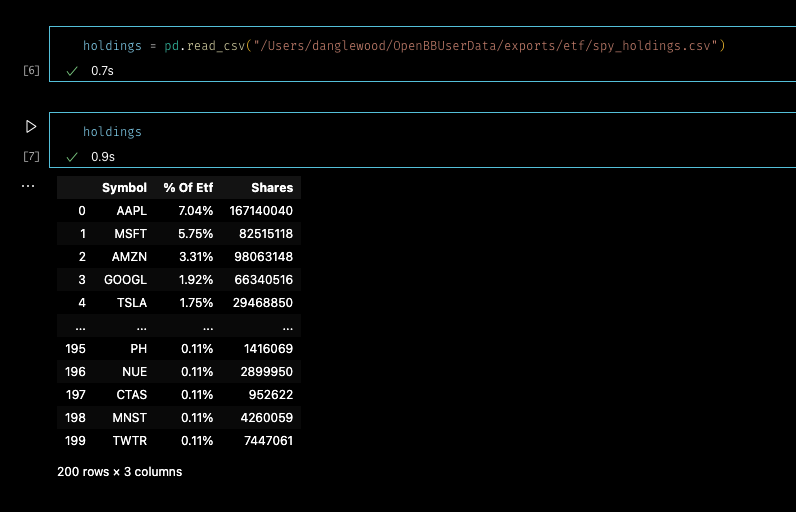The width and height of the screenshot is (796, 512).
Task: Click shares value 98063148
Action: pos(263,257)
